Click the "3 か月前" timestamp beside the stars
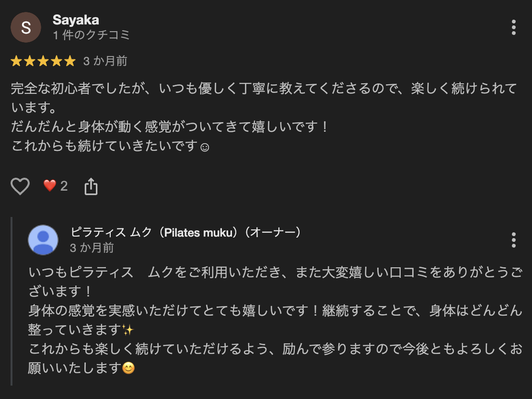 point(105,61)
